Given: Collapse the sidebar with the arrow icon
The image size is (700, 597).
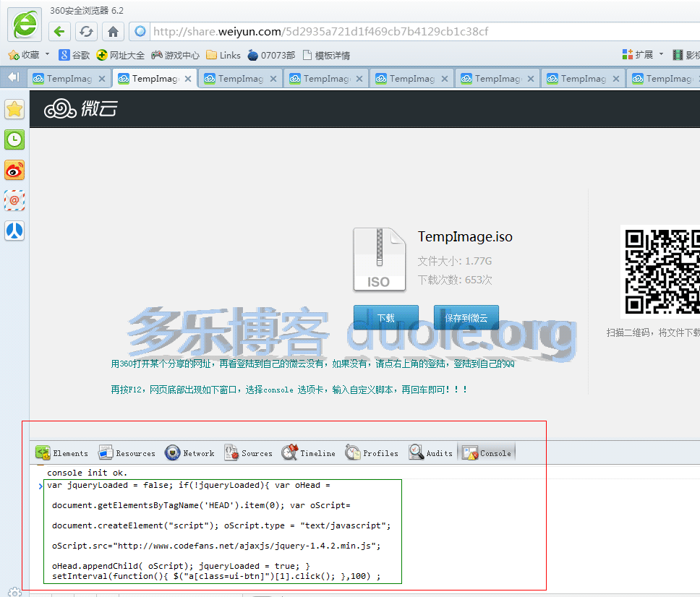Looking at the screenshot, I should [14, 77].
